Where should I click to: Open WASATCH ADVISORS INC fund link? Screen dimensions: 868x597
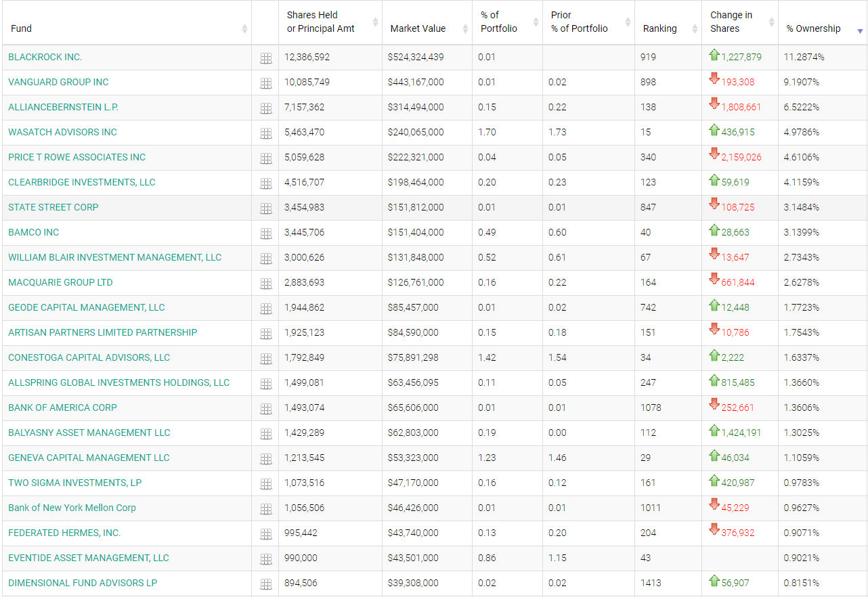(x=62, y=132)
